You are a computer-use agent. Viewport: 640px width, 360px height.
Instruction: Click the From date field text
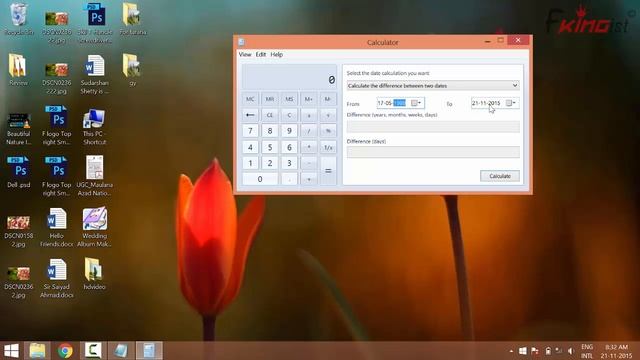pos(392,103)
